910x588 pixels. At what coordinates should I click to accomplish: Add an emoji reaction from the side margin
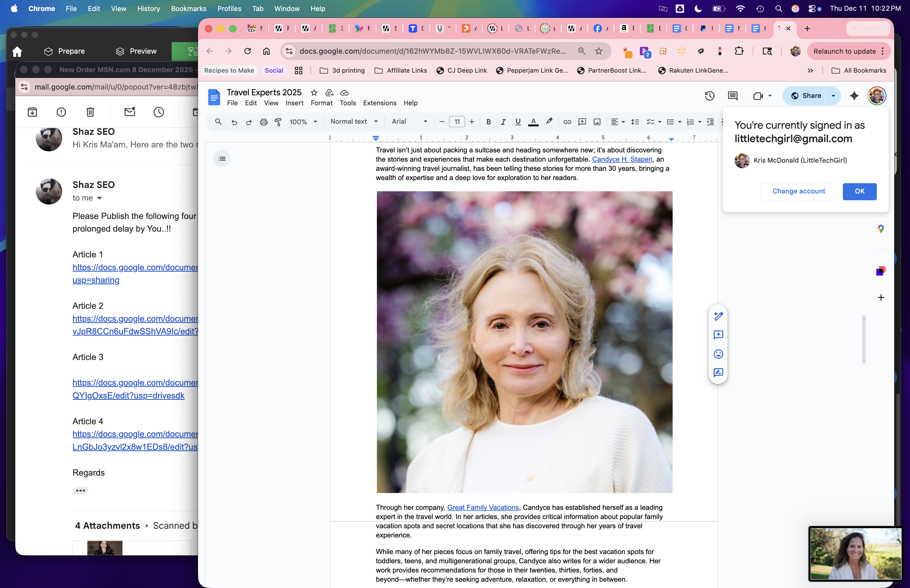[718, 354]
